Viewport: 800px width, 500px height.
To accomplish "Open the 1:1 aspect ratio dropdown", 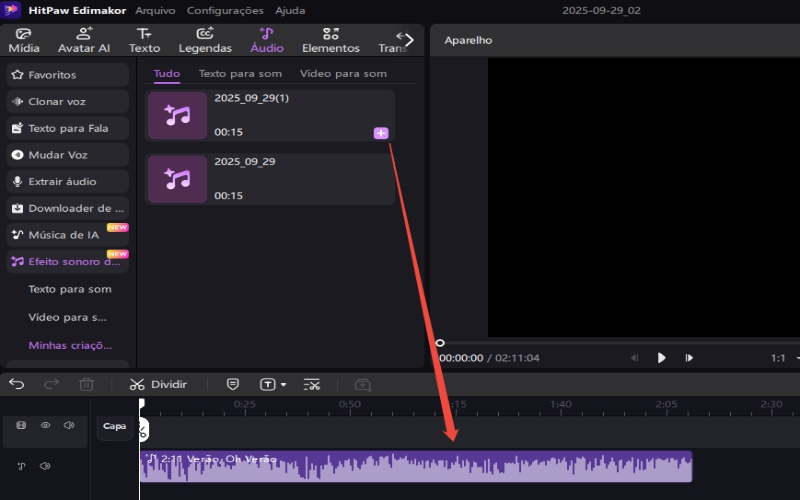I will tap(782, 358).
